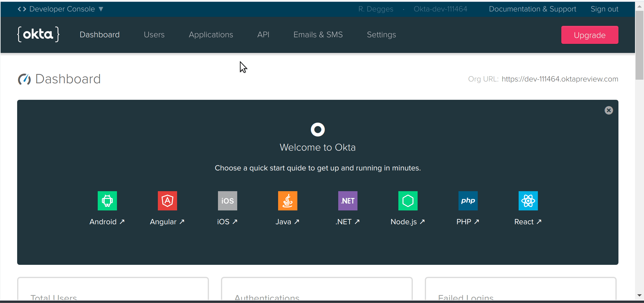Open Documentation & Support link

pyautogui.click(x=532, y=9)
